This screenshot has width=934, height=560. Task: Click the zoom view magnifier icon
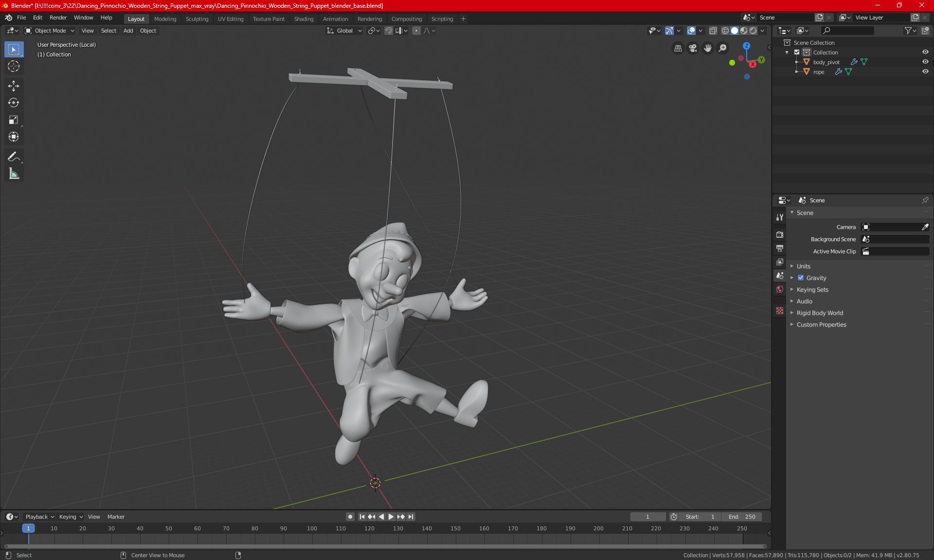(x=723, y=48)
